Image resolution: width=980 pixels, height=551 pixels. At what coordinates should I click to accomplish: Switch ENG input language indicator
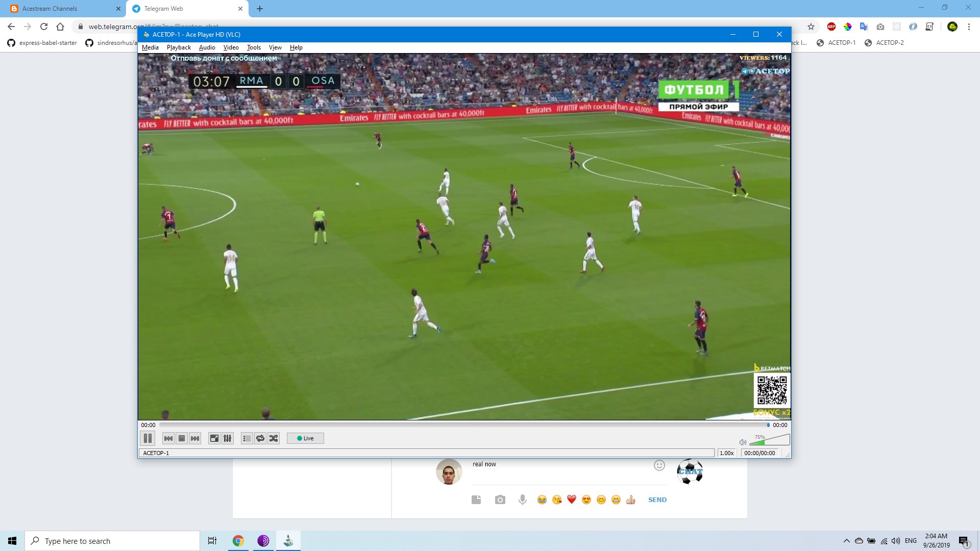[x=911, y=541]
